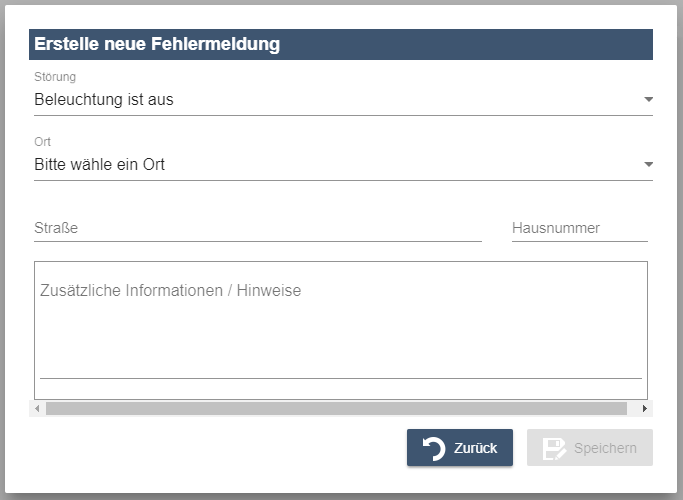
Task: Click the save icon on Speichern
Action: click(x=554, y=448)
